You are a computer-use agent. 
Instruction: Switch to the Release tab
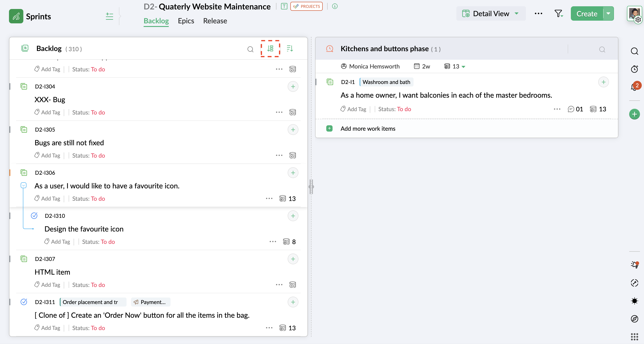click(x=215, y=21)
